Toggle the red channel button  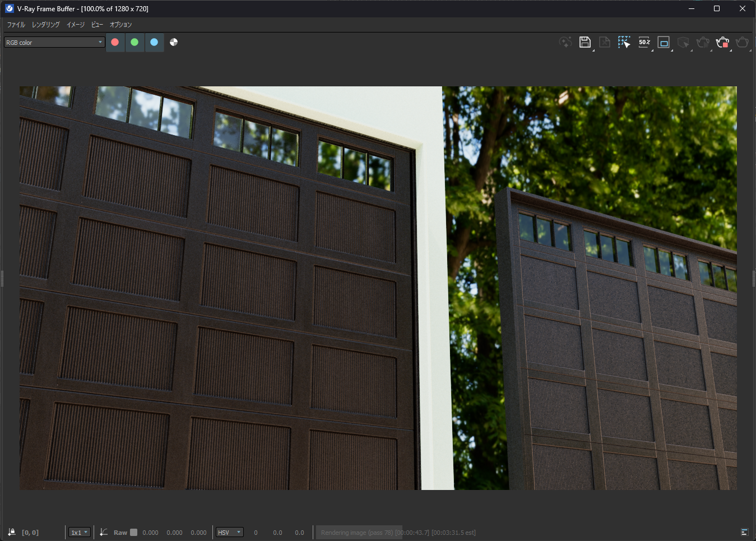(x=115, y=42)
